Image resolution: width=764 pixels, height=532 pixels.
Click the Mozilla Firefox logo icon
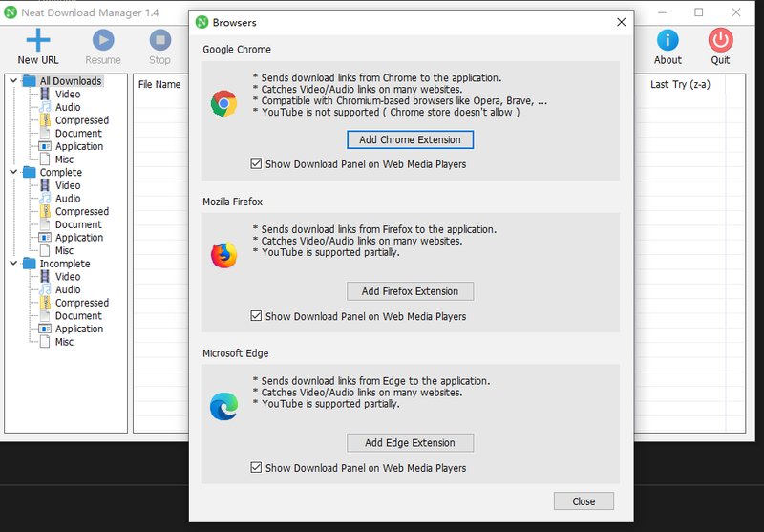tap(223, 255)
